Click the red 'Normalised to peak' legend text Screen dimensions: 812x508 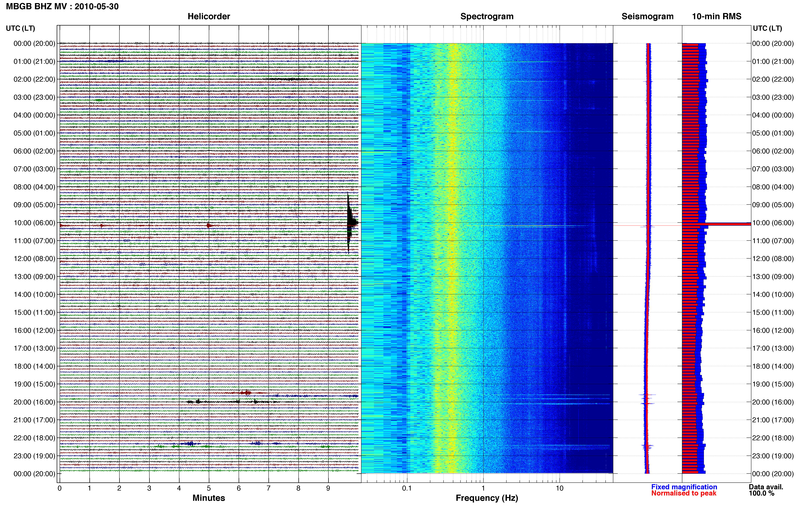coord(684,493)
